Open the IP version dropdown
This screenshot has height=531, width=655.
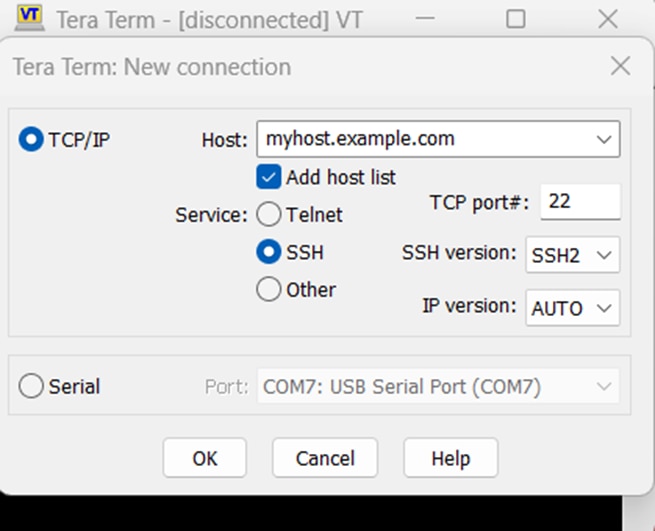[x=573, y=308]
